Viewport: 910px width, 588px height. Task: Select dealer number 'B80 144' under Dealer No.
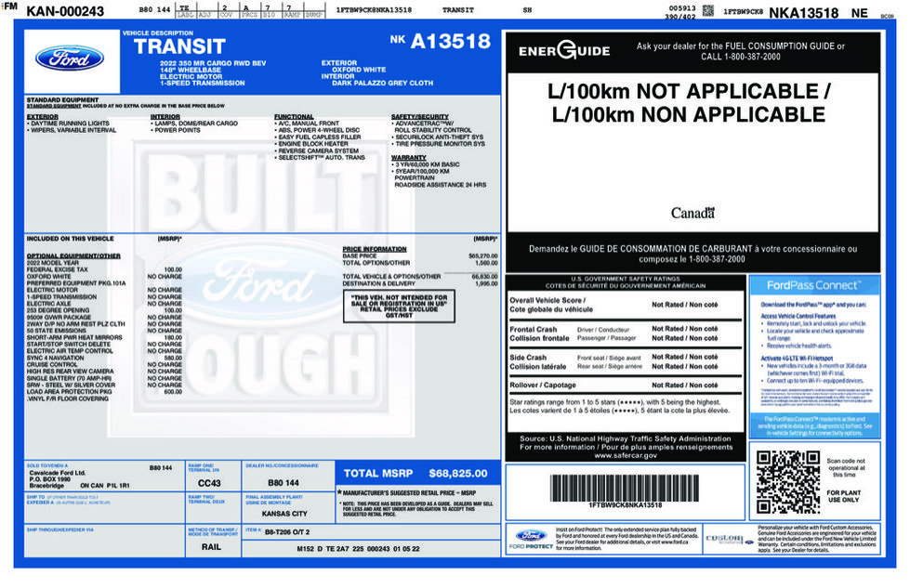(x=284, y=483)
